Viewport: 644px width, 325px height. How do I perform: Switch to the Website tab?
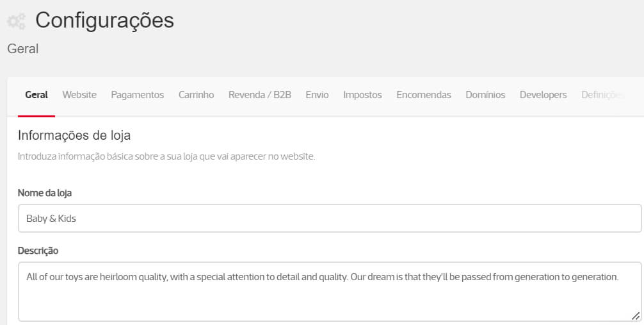coord(79,95)
